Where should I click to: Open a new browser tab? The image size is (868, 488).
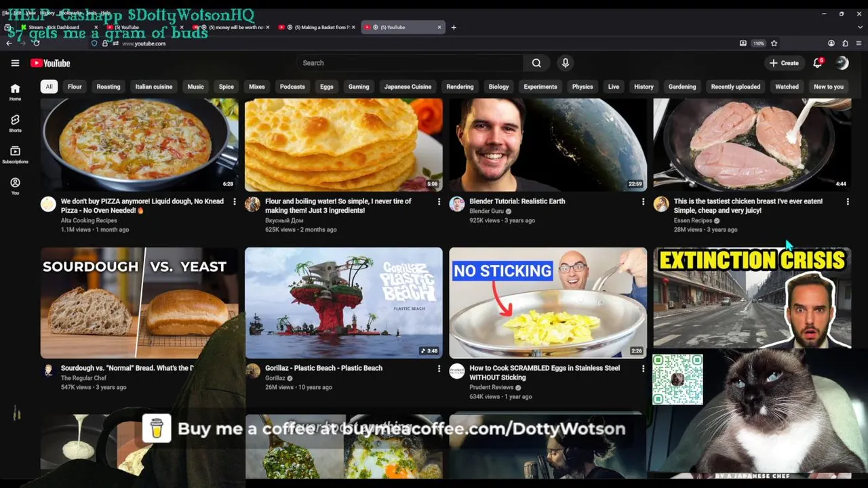pyautogui.click(x=454, y=27)
